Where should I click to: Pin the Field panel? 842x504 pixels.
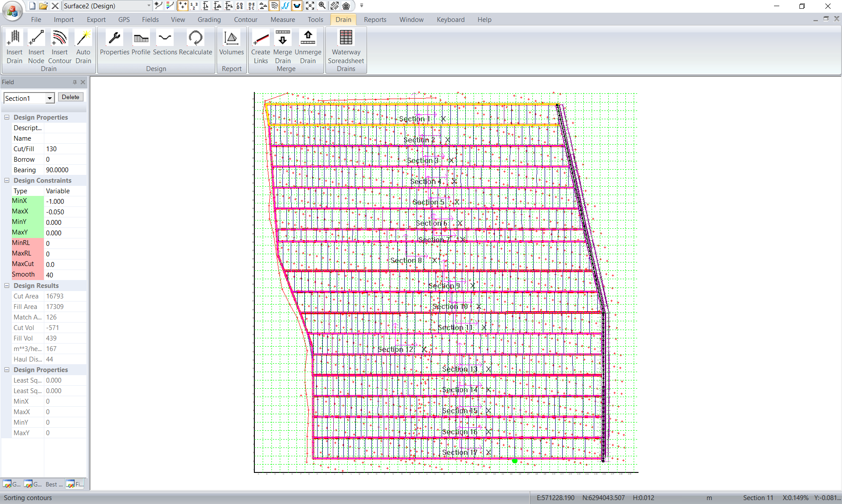(x=75, y=82)
